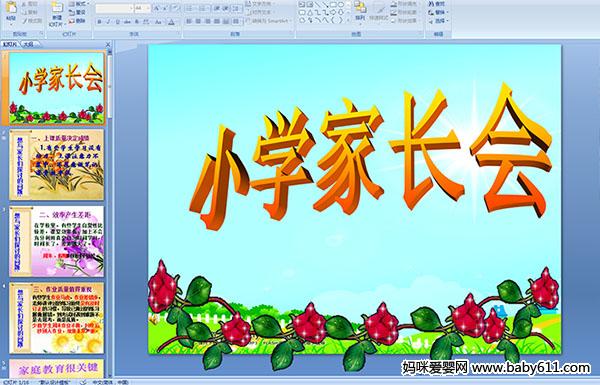
Task: Switch to the Outline pane tab
Action: point(28,44)
